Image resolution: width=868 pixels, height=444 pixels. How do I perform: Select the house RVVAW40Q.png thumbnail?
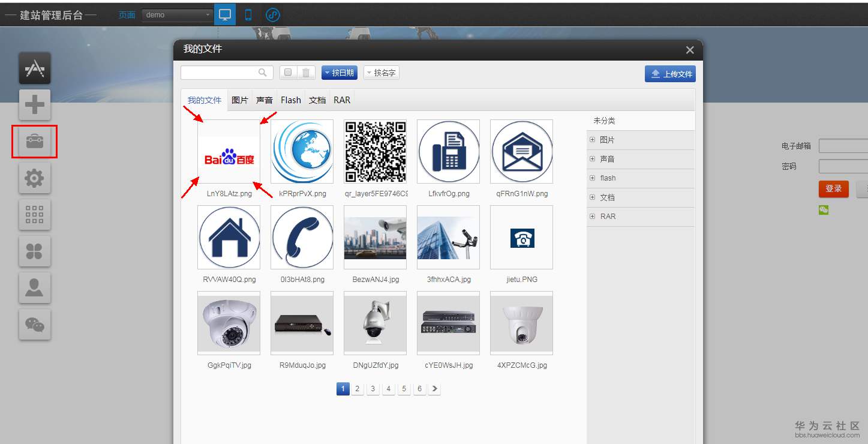(229, 237)
